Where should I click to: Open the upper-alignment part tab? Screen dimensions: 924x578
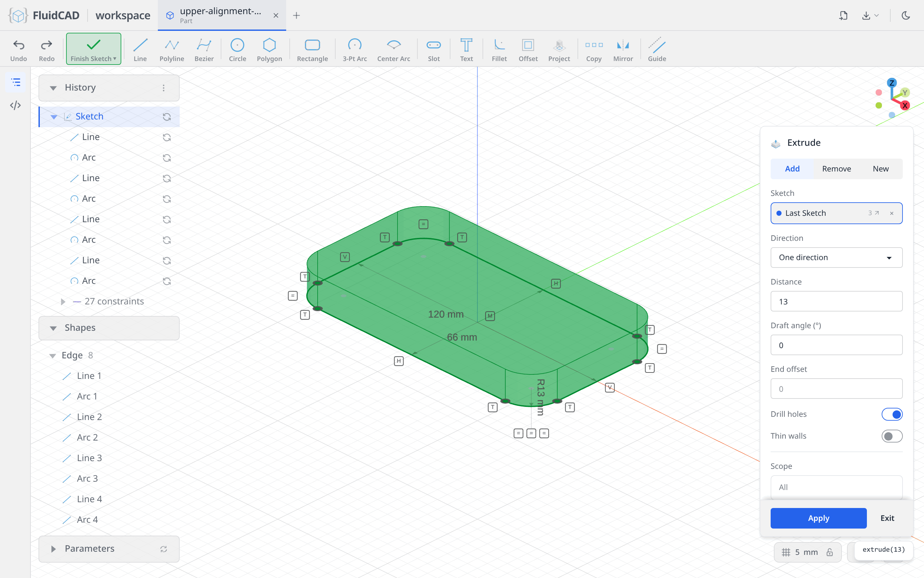[221, 15]
